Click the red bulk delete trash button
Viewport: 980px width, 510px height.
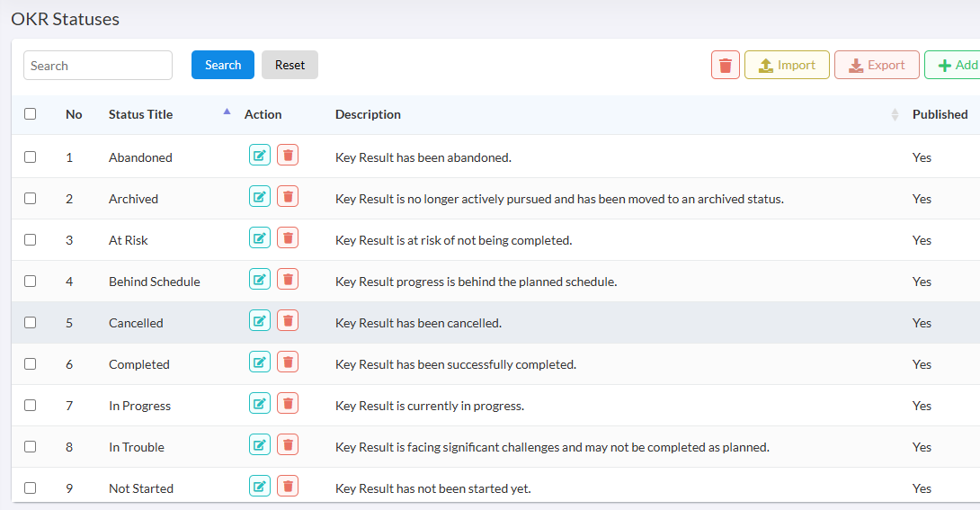coord(725,65)
